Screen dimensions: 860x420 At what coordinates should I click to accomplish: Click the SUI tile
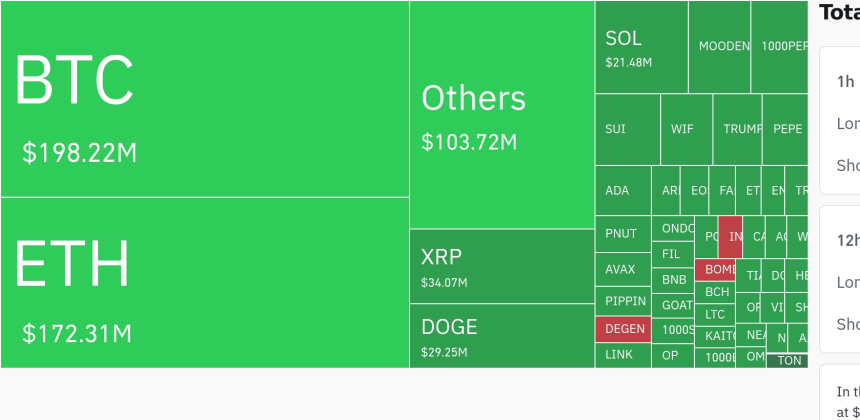[627, 129]
